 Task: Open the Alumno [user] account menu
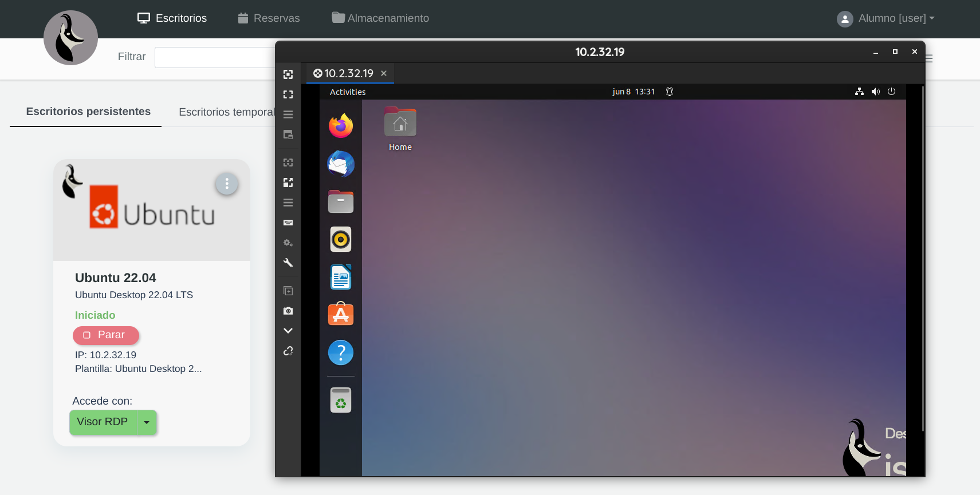[885, 18]
